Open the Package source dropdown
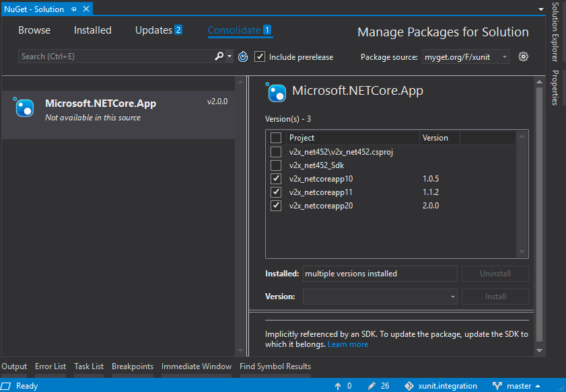Screen dimensions: 566x392 466,56
